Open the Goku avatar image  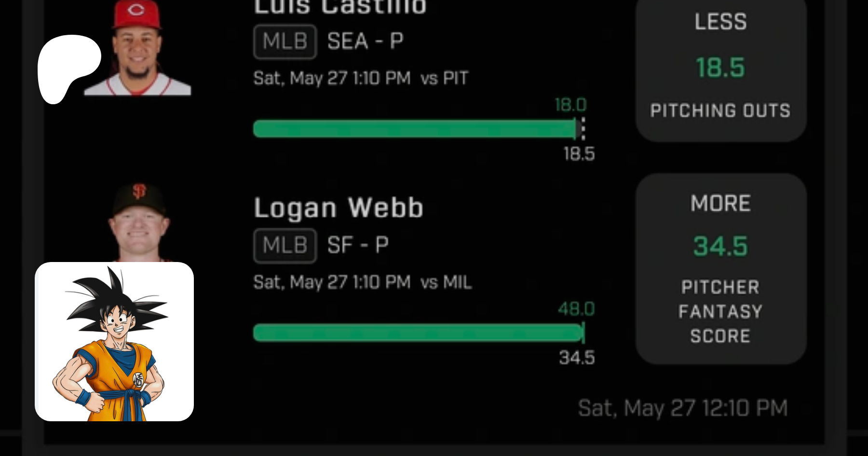pos(114,341)
